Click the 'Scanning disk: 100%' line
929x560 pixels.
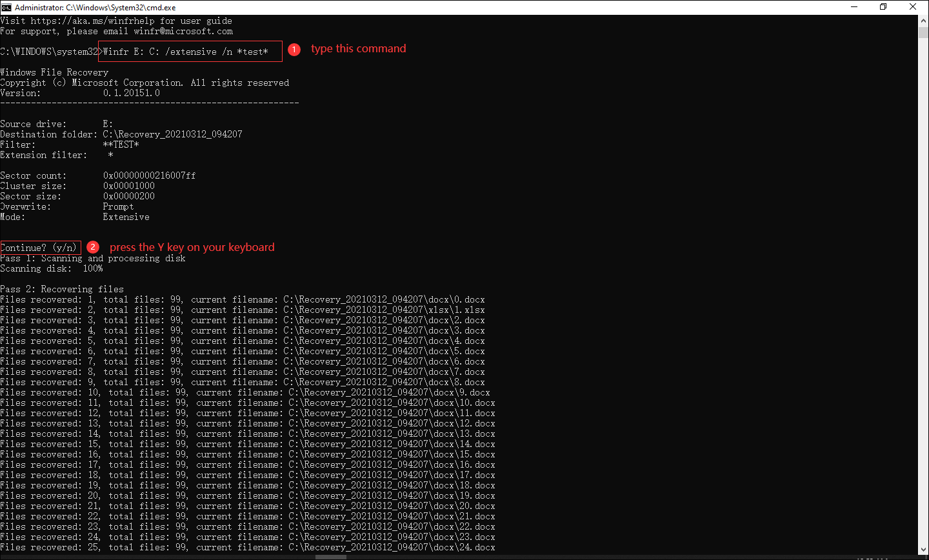pos(52,268)
